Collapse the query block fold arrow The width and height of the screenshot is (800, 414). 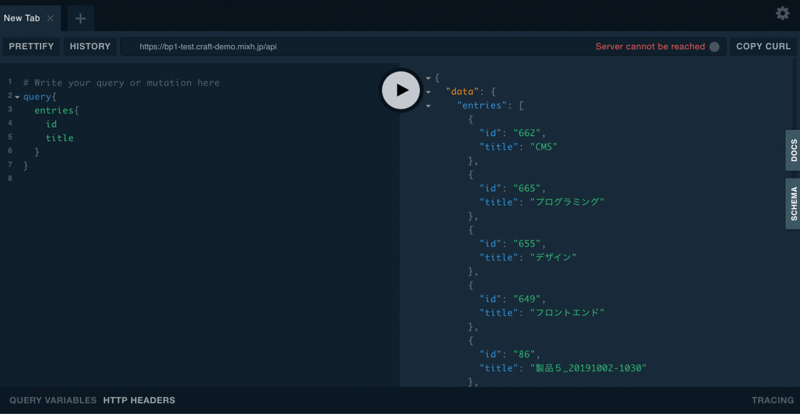[17, 97]
